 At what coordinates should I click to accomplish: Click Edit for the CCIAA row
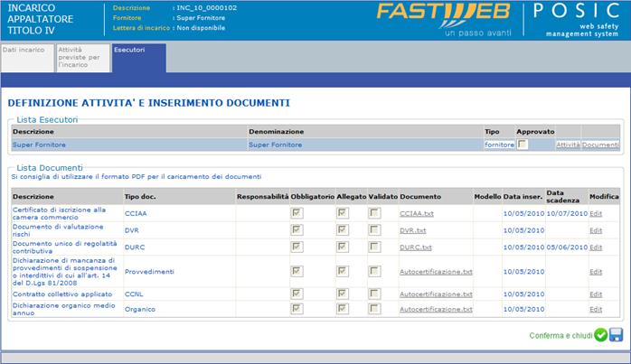[596, 213]
